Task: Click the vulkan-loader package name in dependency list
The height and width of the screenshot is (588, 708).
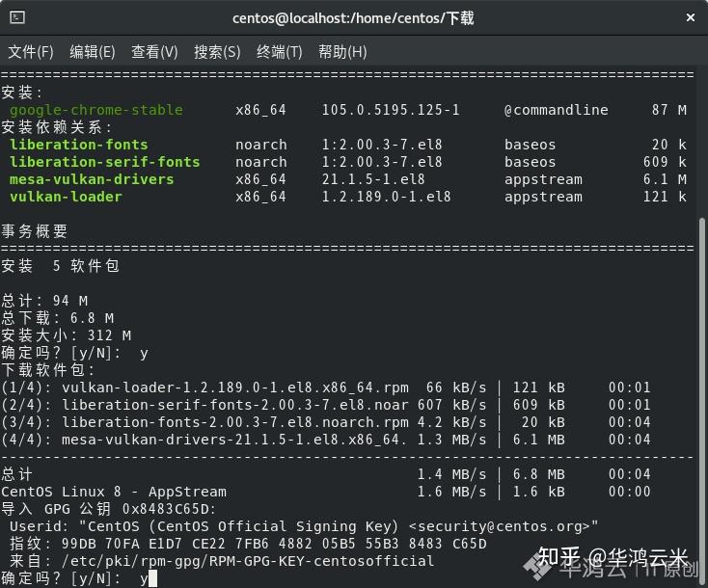Action: (x=66, y=197)
